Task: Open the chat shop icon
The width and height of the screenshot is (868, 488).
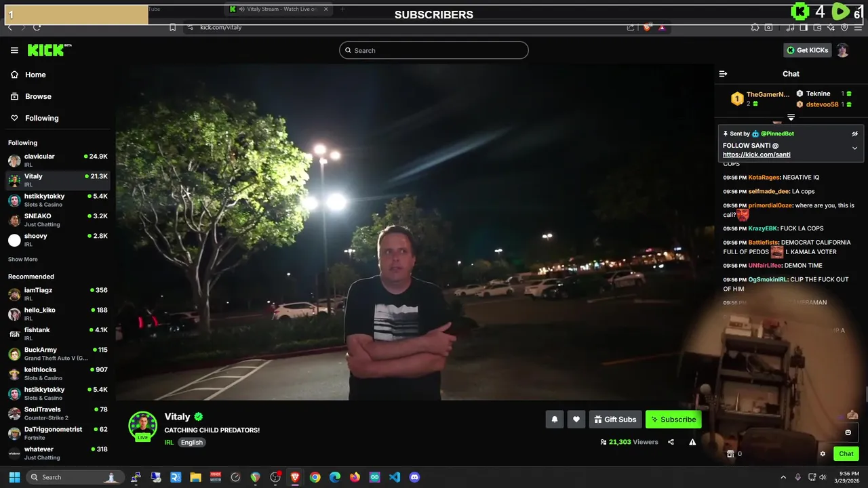Action: (x=730, y=454)
